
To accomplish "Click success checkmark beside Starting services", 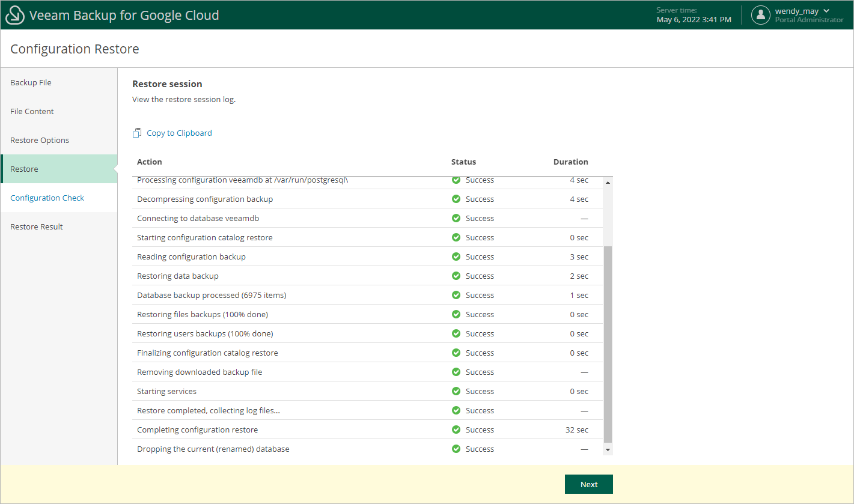I will 456,391.
